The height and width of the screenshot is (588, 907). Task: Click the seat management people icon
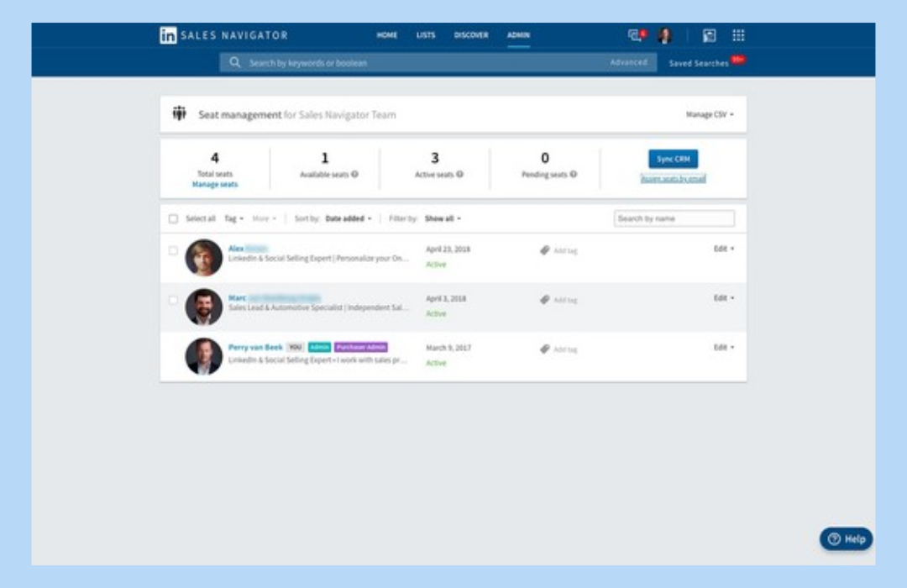pos(180,113)
